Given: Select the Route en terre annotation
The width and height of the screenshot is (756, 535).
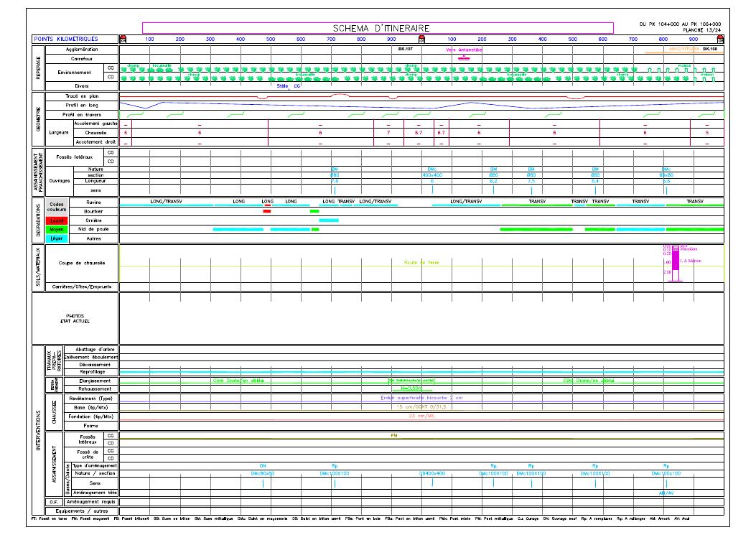Looking at the screenshot, I should click(x=421, y=263).
